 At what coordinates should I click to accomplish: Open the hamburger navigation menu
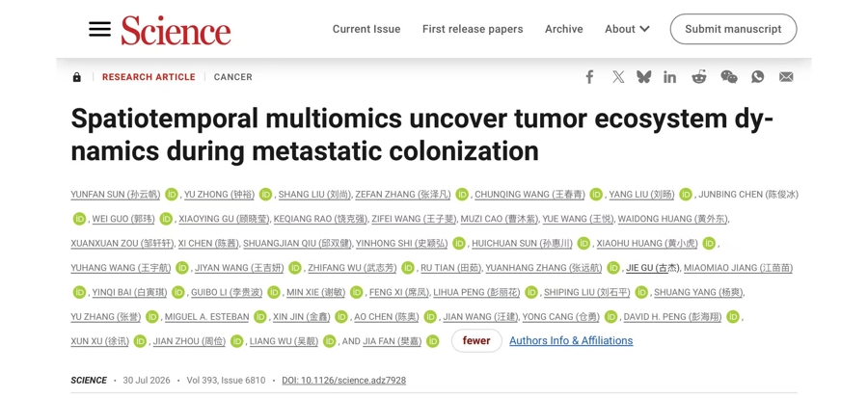99,29
